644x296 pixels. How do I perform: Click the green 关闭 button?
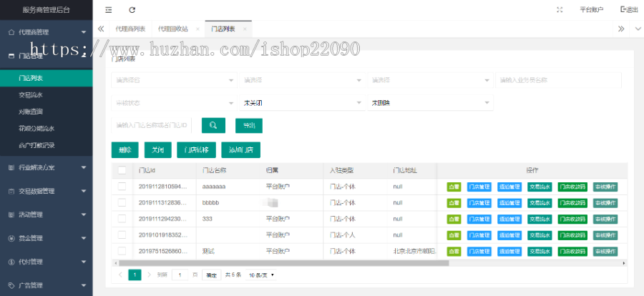click(157, 150)
